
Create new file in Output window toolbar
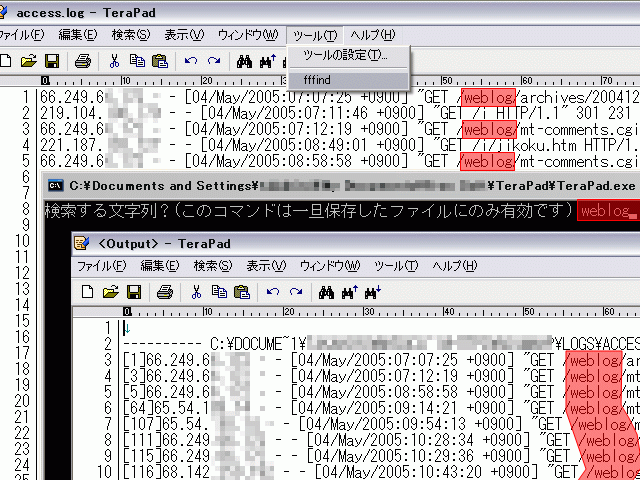click(88, 292)
